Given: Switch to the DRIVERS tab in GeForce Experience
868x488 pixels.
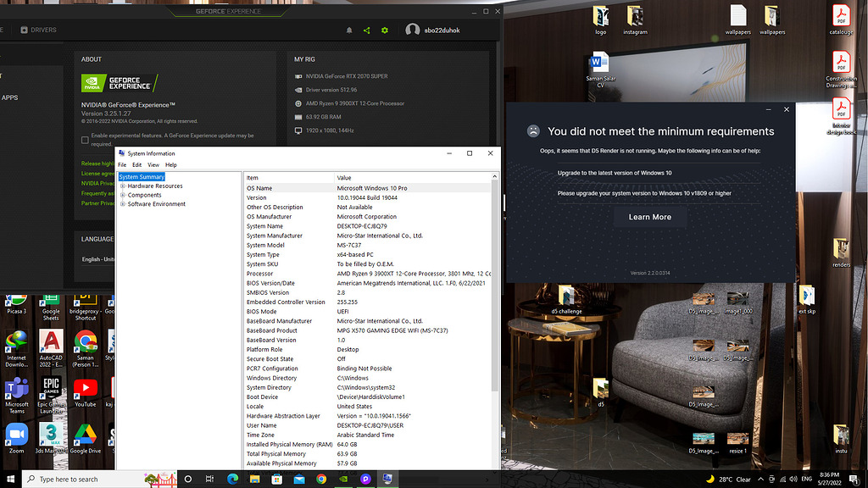Looking at the screenshot, I should 39,30.
